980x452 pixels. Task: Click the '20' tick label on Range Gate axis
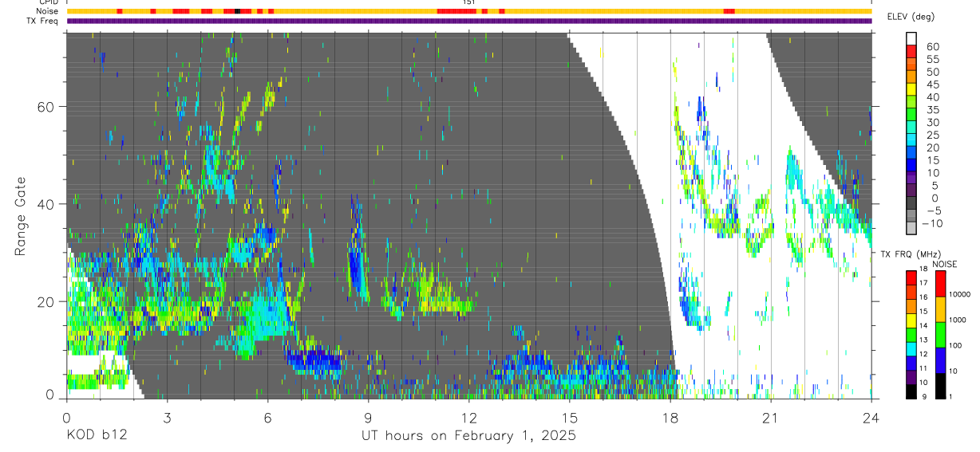pos(45,301)
